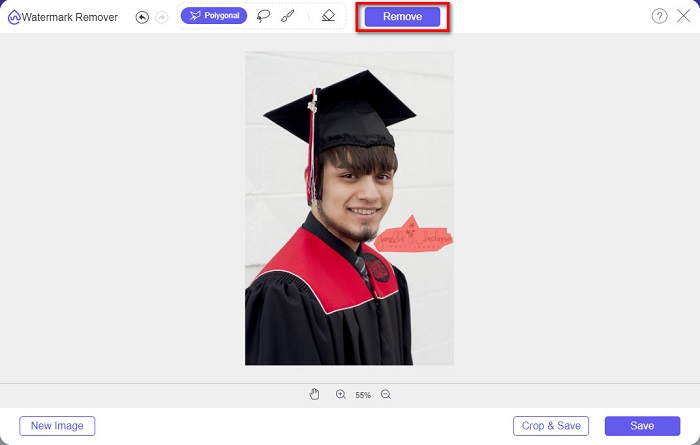Viewport: 700px width, 445px height.
Task: Close the Watermark Remover window
Action: 683,16
